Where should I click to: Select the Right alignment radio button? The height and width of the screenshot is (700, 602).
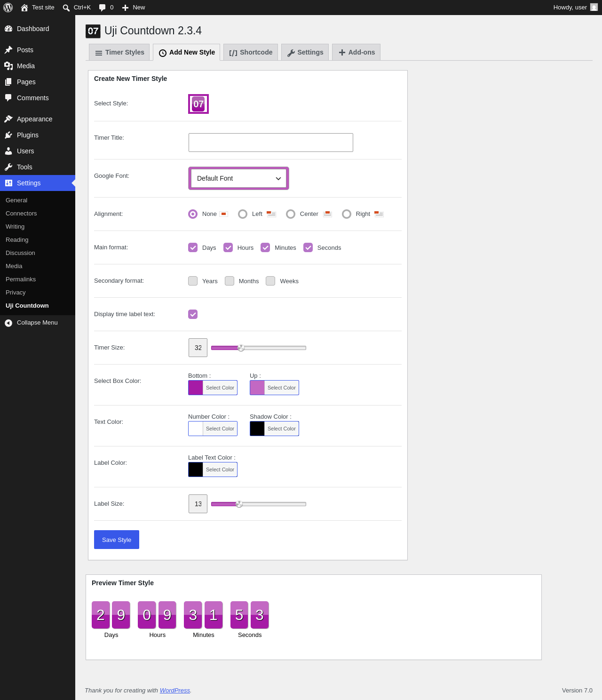coord(347,214)
